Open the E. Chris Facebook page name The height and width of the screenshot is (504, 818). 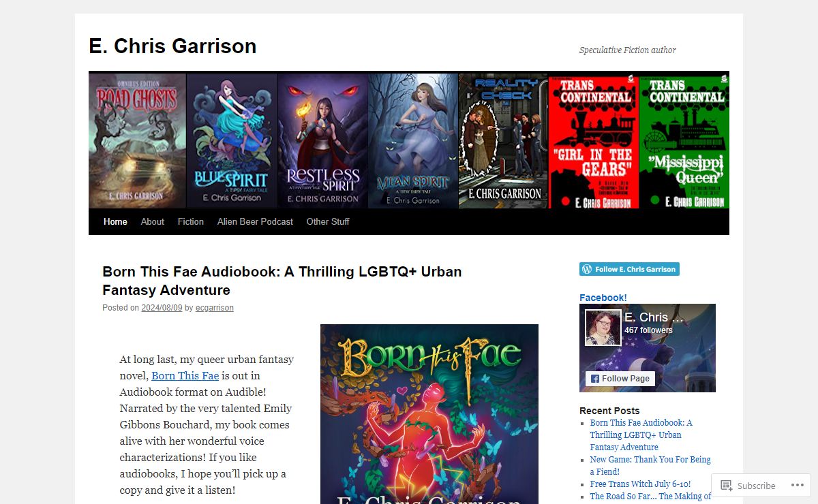(654, 317)
